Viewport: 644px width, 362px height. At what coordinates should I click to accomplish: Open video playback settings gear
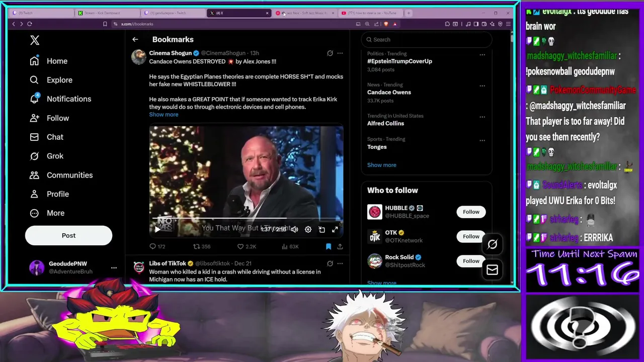coord(308,229)
